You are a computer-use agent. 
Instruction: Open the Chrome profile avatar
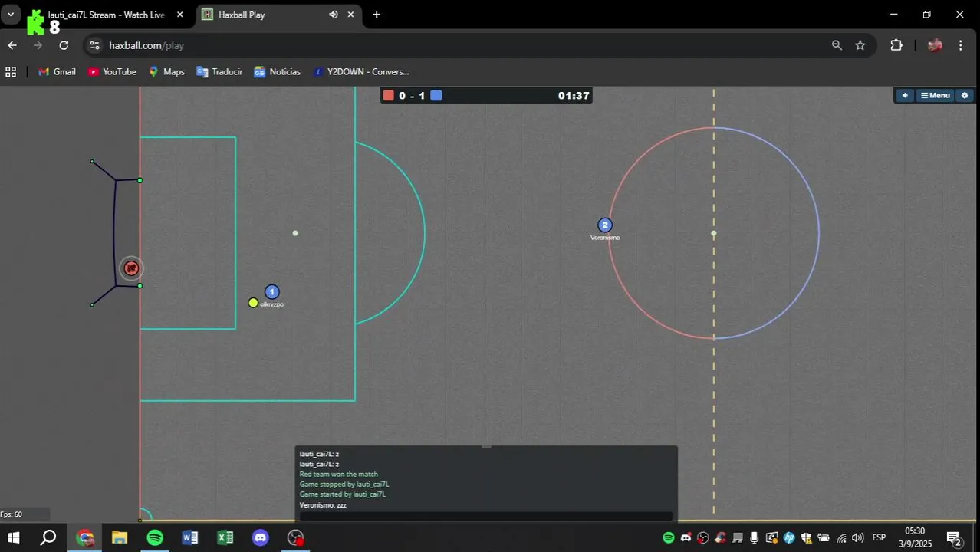click(934, 45)
